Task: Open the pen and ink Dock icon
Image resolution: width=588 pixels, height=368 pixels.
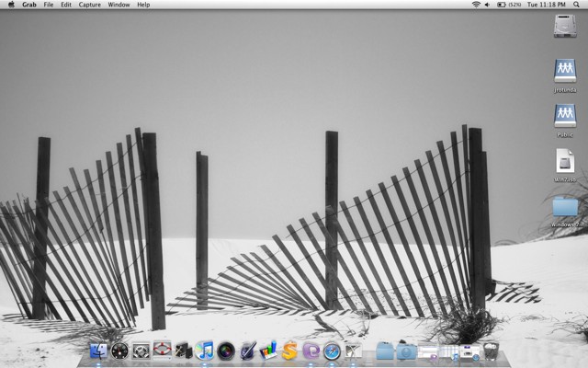Action: (247, 351)
